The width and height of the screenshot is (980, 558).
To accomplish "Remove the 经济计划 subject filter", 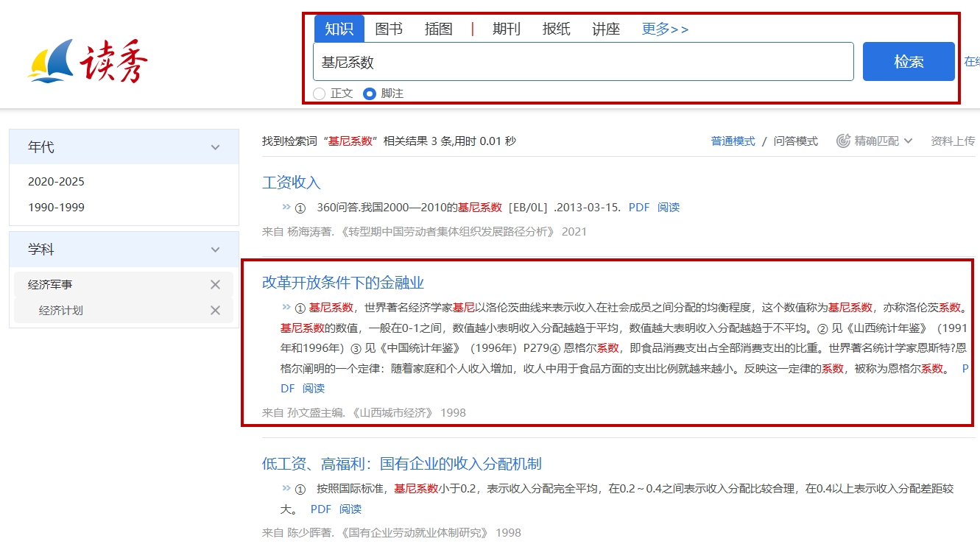I will click(x=215, y=311).
